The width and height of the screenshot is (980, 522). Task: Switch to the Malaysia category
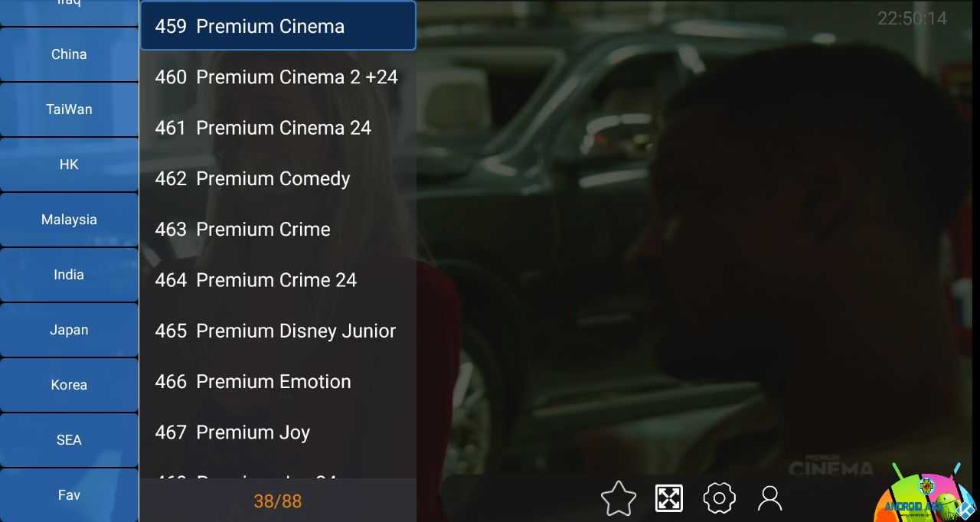(69, 220)
